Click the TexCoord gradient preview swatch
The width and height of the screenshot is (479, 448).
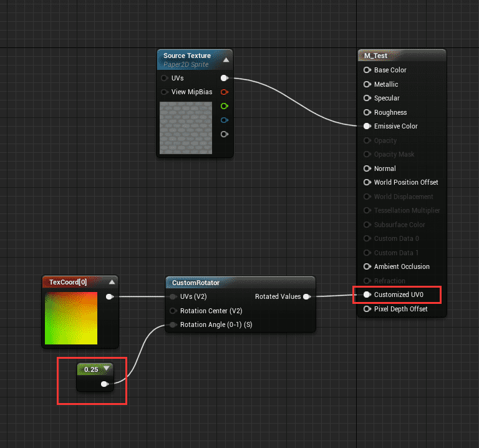coord(71,318)
